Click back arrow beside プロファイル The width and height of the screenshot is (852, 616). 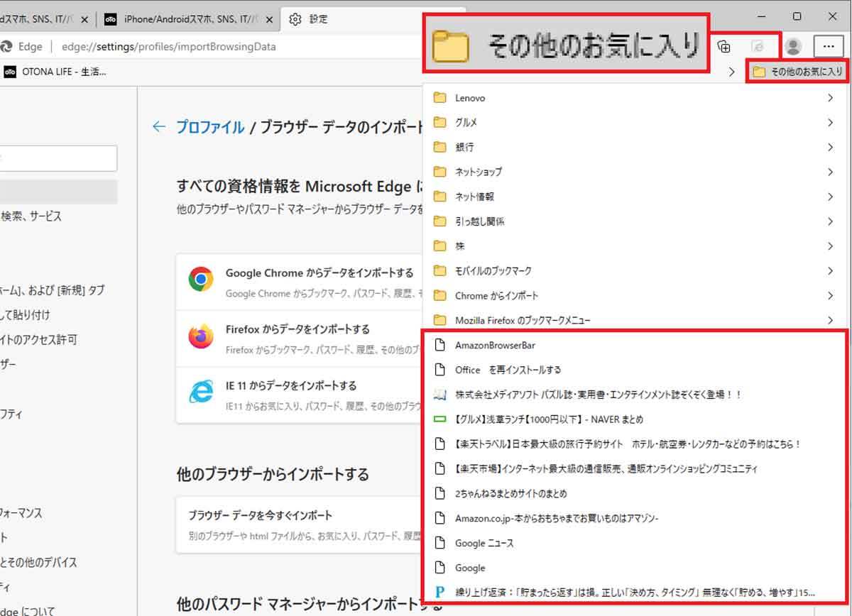pyautogui.click(x=159, y=127)
